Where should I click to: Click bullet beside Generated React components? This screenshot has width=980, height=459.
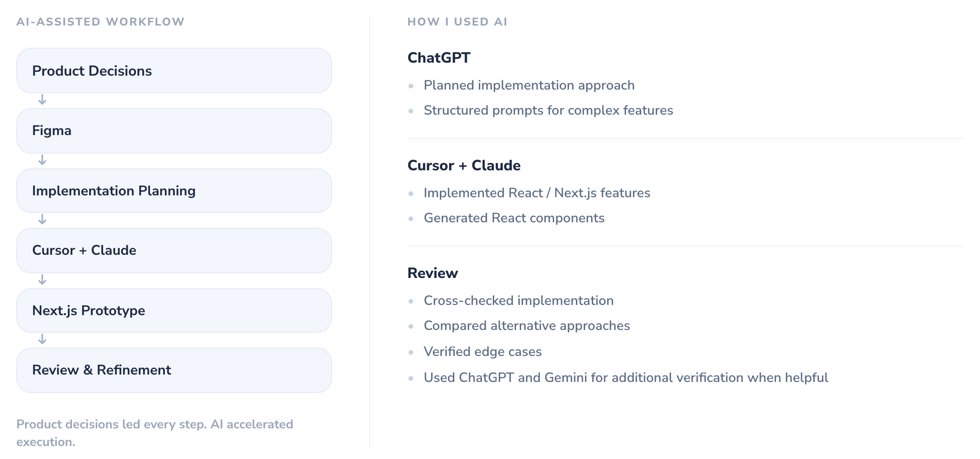(x=411, y=219)
